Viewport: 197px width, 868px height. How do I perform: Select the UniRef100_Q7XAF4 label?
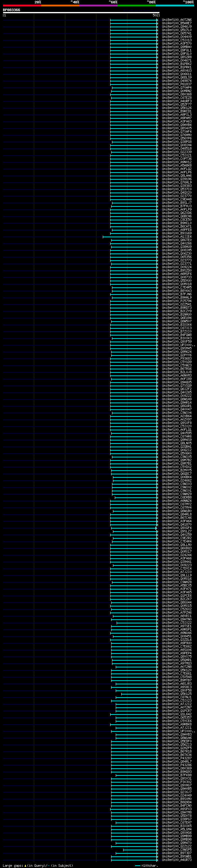point(177,131)
